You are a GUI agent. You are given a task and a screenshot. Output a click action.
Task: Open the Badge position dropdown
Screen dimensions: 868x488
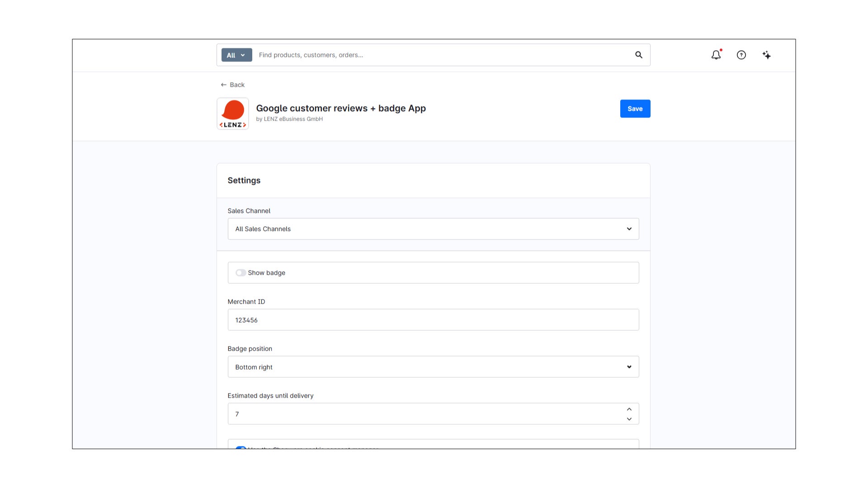tap(433, 366)
